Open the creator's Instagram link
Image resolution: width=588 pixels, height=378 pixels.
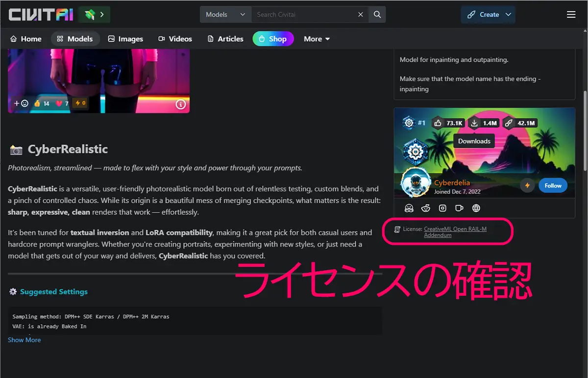click(442, 208)
